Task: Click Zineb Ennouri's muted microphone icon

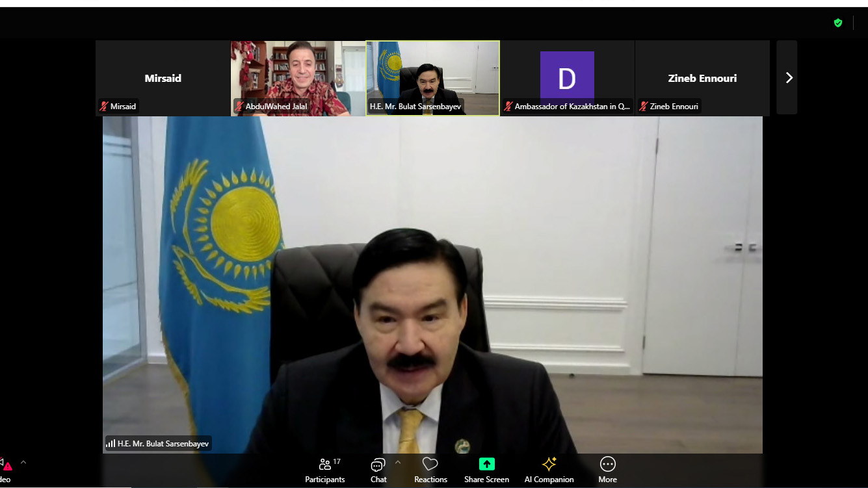Action: pyautogui.click(x=643, y=107)
